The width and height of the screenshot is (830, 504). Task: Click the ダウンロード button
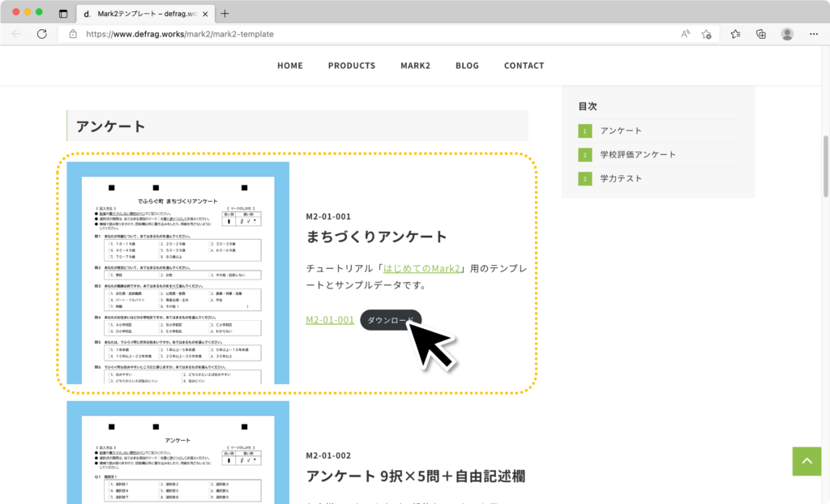coord(391,320)
